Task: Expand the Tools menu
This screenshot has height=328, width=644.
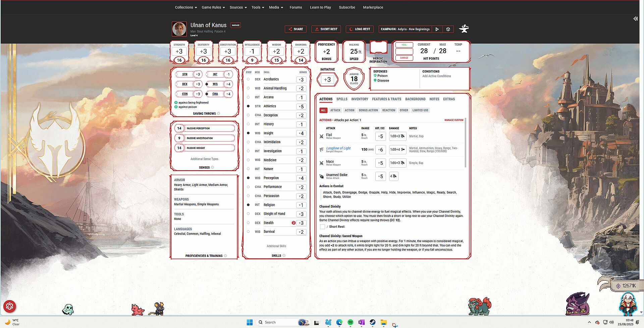Action: point(258,7)
